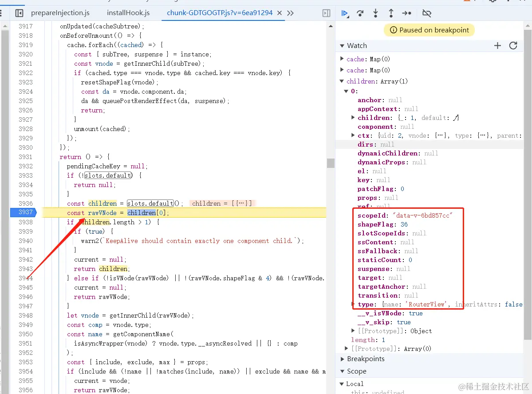Viewport: 532px width, 394px height.
Task: Click the patchFlag: 0 property
Action: coord(381,189)
